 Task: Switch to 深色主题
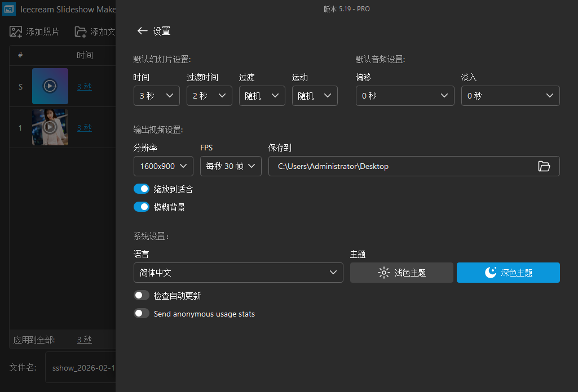pyautogui.click(x=508, y=272)
